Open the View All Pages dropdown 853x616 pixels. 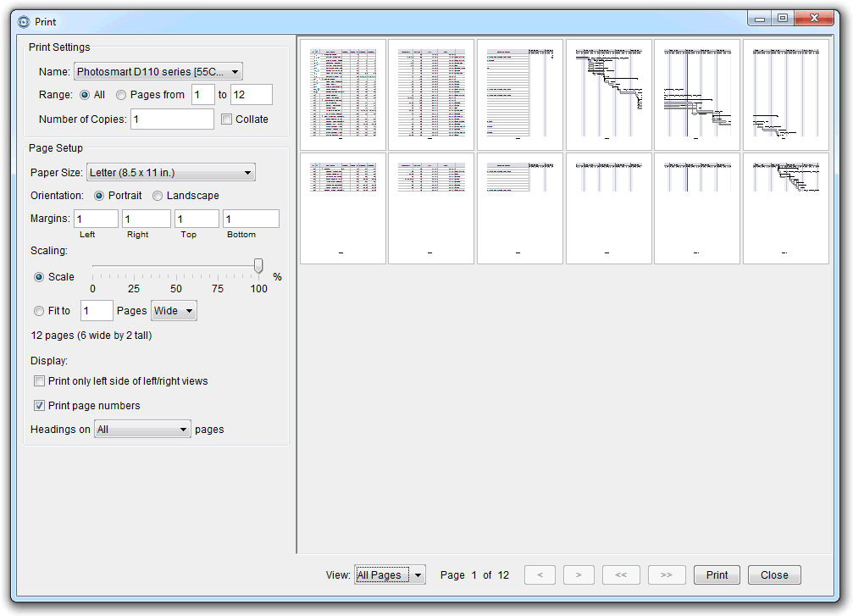tap(390, 575)
